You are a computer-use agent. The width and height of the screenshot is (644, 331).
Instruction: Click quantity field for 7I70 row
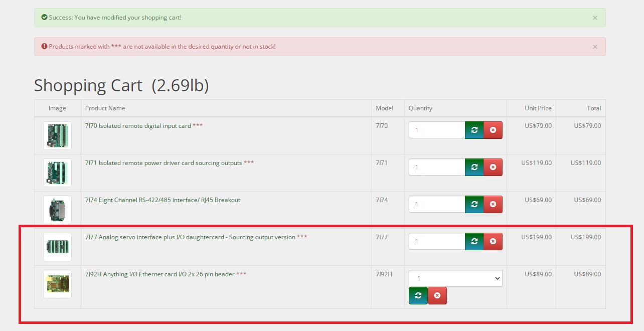pyautogui.click(x=437, y=130)
